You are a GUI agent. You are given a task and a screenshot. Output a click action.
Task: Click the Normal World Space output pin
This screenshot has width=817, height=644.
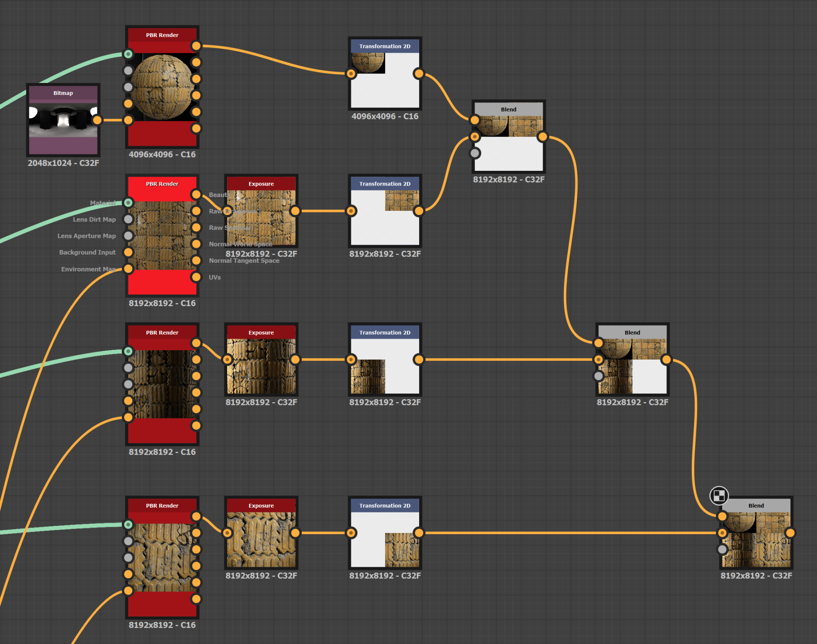click(x=196, y=244)
